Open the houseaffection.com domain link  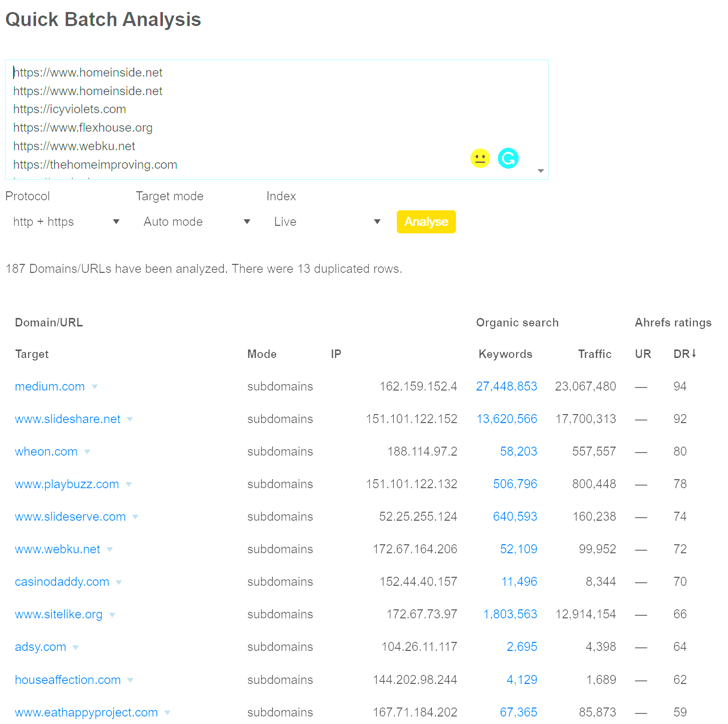point(68,680)
